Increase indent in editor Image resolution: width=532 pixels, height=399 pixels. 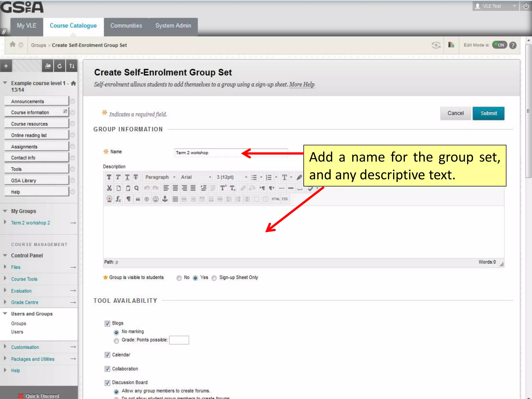click(x=204, y=188)
